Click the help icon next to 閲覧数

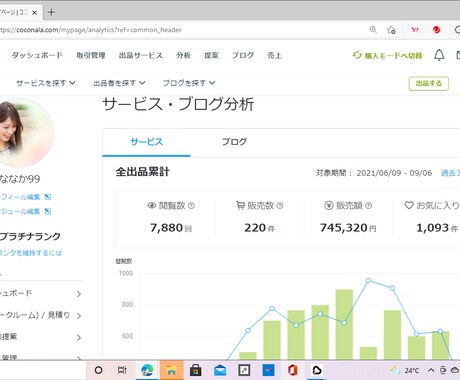coord(191,206)
